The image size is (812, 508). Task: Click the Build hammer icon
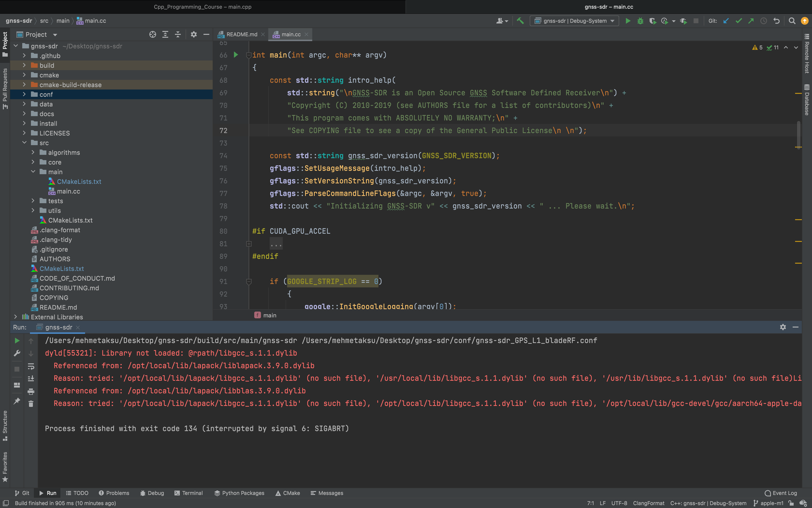(520, 21)
